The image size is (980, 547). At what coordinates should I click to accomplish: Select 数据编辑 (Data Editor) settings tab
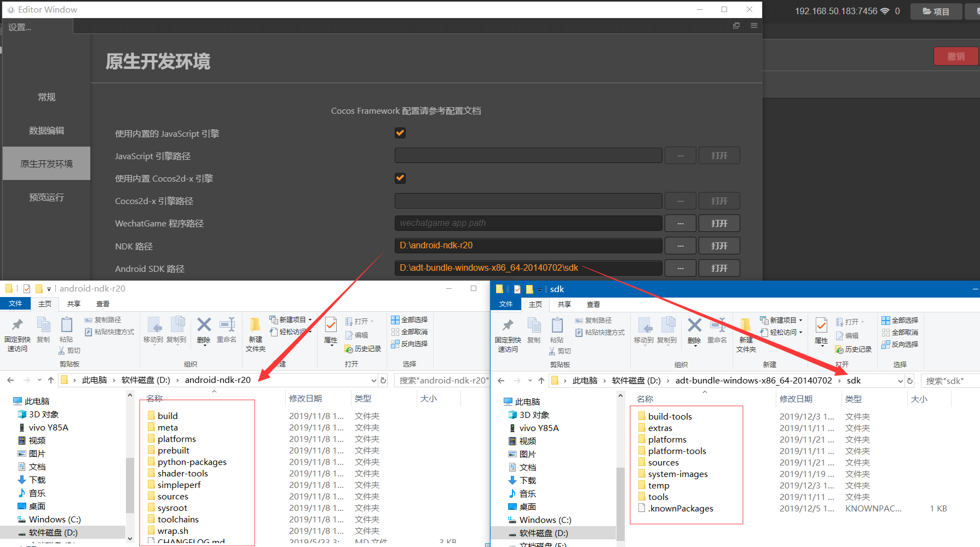click(47, 130)
